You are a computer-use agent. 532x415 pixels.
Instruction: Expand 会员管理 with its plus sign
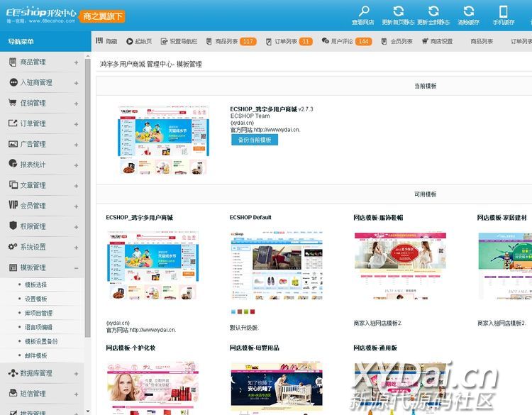(x=77, y=206)
